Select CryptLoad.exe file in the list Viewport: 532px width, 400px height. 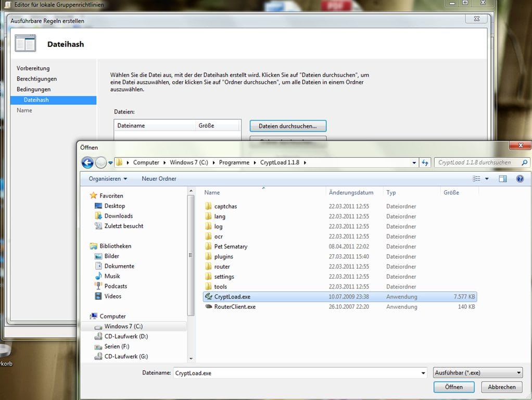tap(232, 297)
